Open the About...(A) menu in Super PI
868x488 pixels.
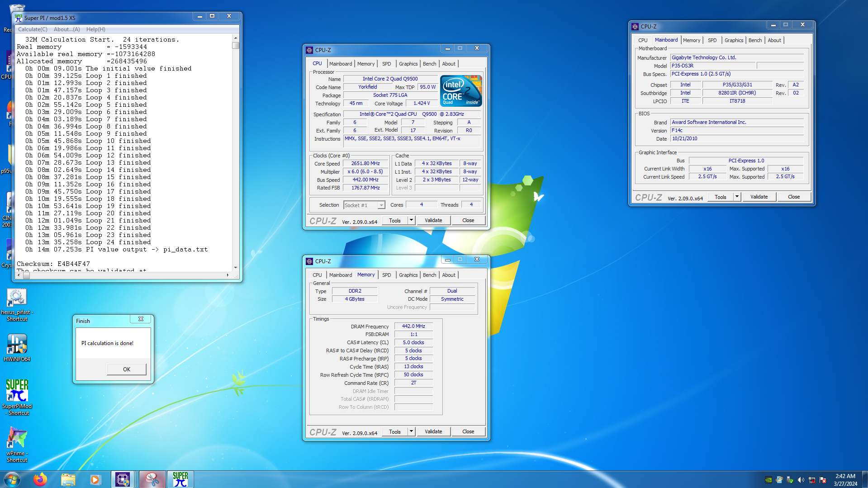(x=67, y=29)
